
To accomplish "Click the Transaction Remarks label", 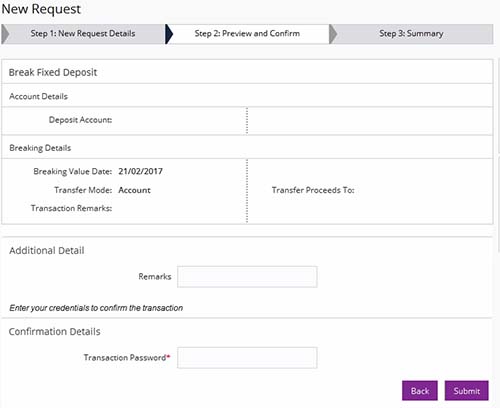I will point(71,208).
